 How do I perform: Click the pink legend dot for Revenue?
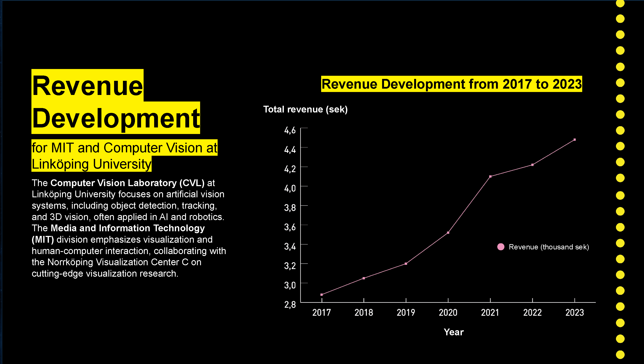(501, 247)
